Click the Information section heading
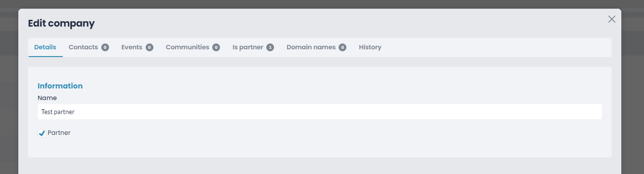Viewport: 644px width, 174px height. coord(60,86)
